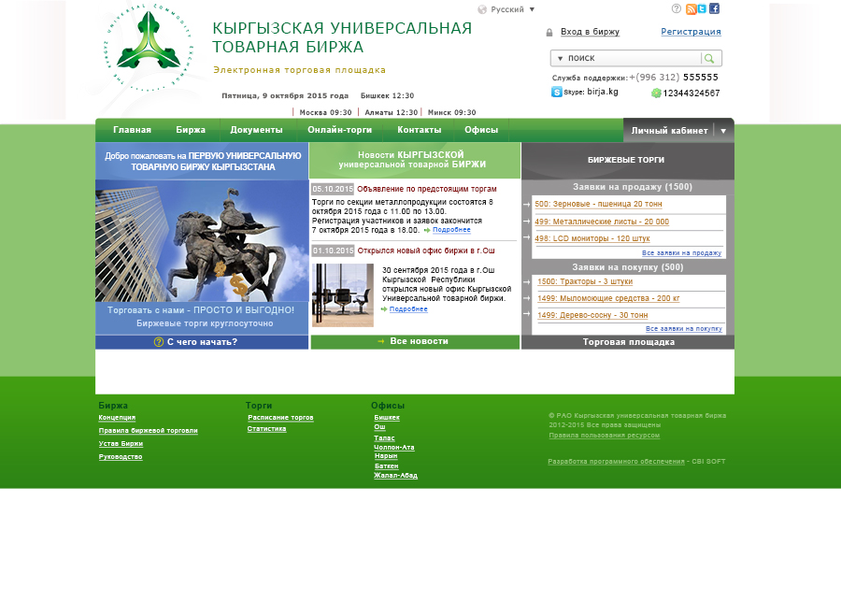Click the Skype icon
The image size is (841, 616).
(x=557, y=92)
